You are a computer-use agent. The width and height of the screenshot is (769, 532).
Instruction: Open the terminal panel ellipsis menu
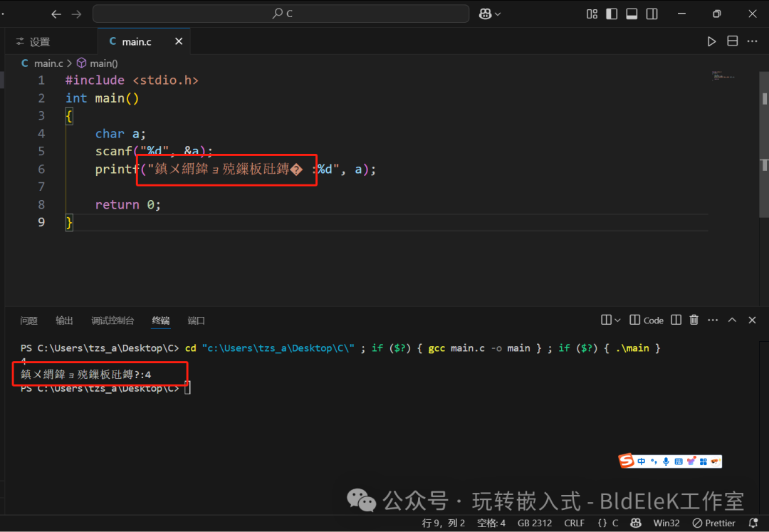pyautogui.click(x=713, y=320)
